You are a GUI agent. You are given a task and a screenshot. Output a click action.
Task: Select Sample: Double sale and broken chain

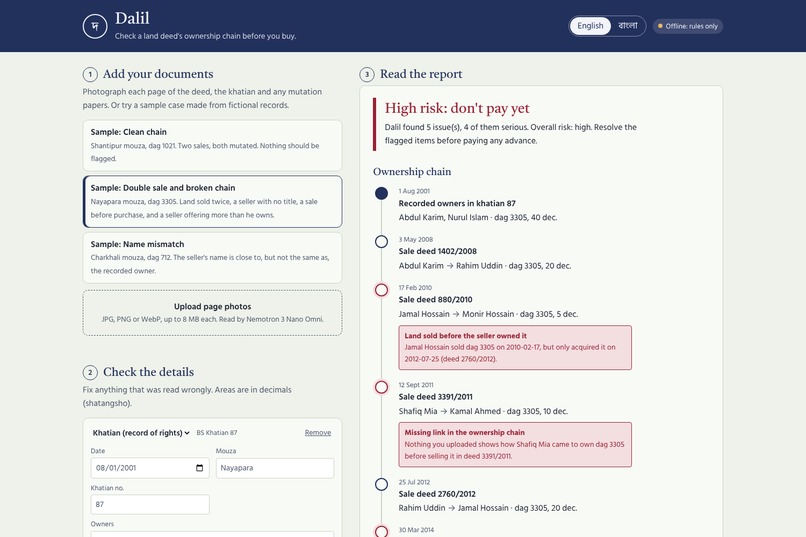click(x=212, y=201)
